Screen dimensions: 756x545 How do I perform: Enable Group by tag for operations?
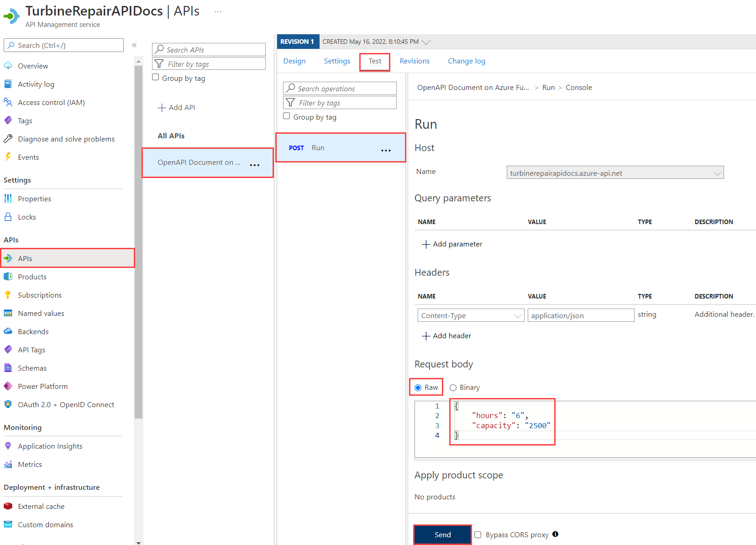[x=286, y=116]
